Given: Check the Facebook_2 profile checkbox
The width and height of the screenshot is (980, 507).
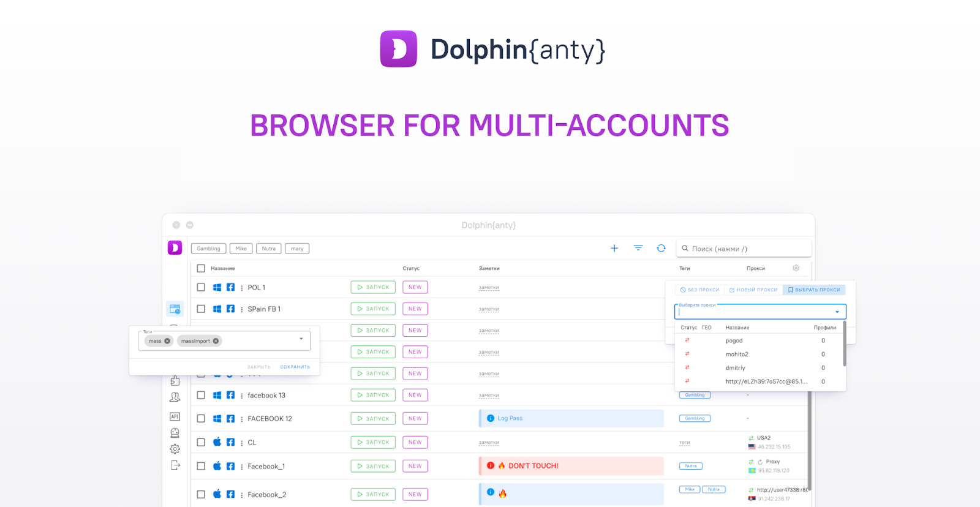Looking at the screenshot, I should tap(201, 494).
